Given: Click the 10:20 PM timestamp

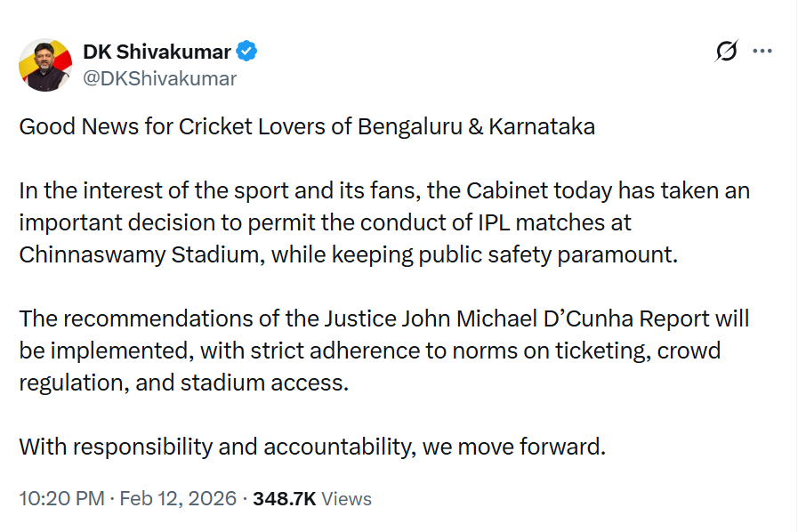Looking at the screenshot, I should pos(61,498).
